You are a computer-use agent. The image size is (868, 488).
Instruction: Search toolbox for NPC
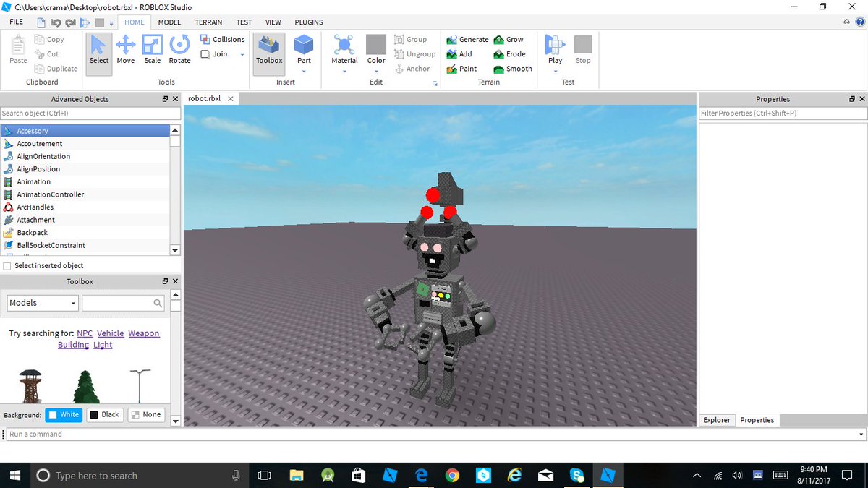point(85,333)
